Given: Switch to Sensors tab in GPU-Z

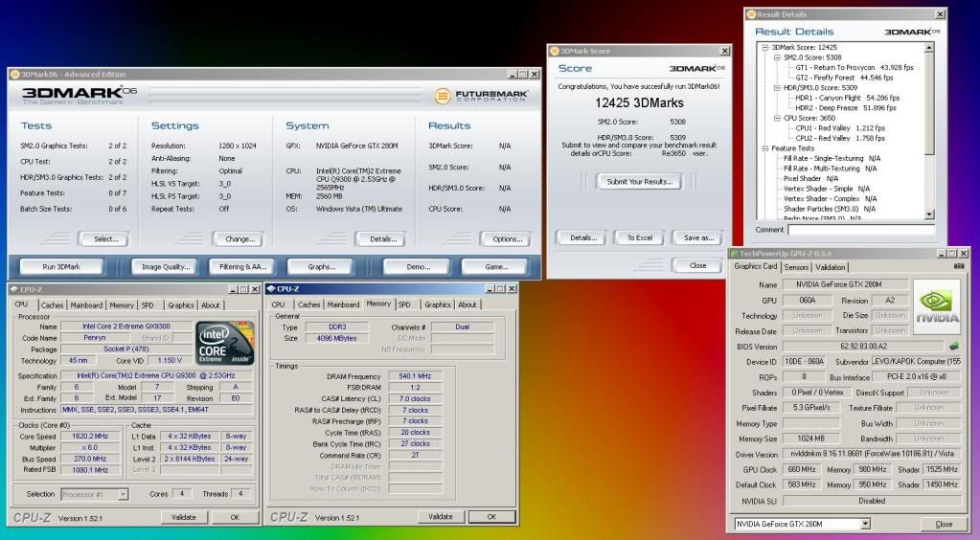Looking at the screenshot, I should point(796,267).
